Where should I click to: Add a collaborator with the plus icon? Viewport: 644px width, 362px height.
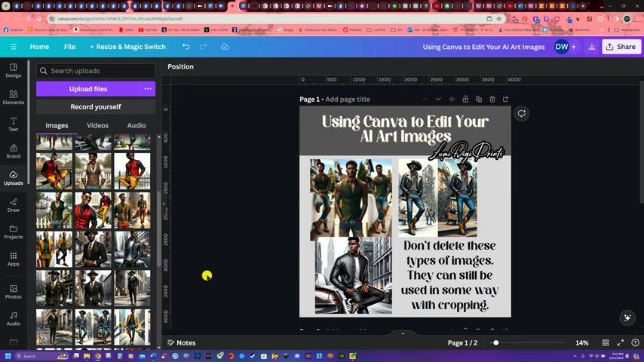[x=574, y=47]
